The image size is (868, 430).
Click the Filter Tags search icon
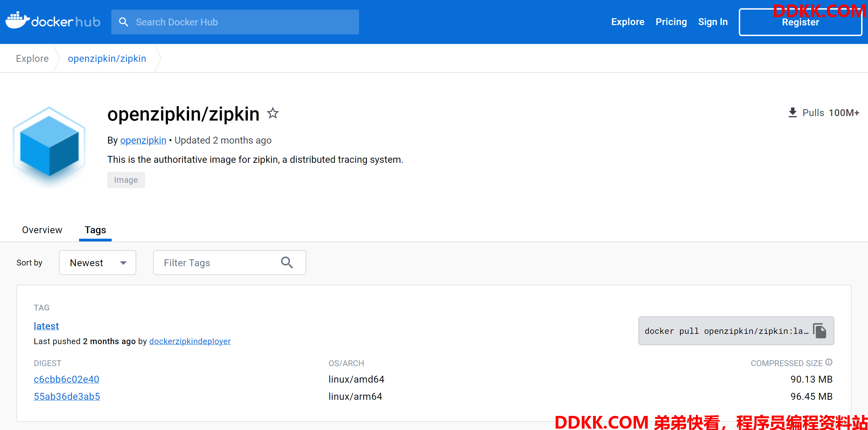pyautogui.click(x=287, y=262)
